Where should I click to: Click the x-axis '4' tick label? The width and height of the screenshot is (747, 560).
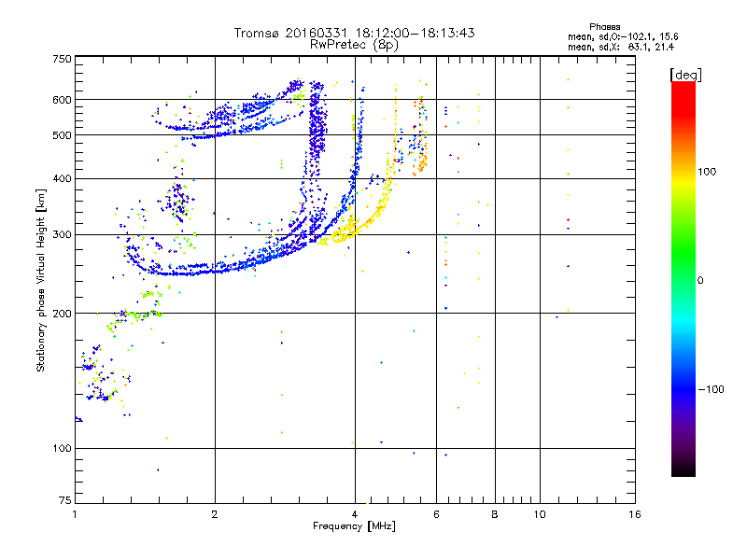[x=355, y=514]
